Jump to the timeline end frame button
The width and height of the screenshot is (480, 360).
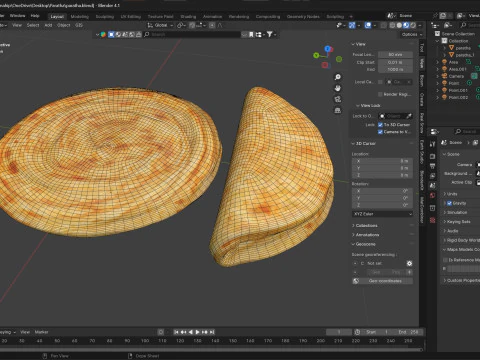coord(212,332)
